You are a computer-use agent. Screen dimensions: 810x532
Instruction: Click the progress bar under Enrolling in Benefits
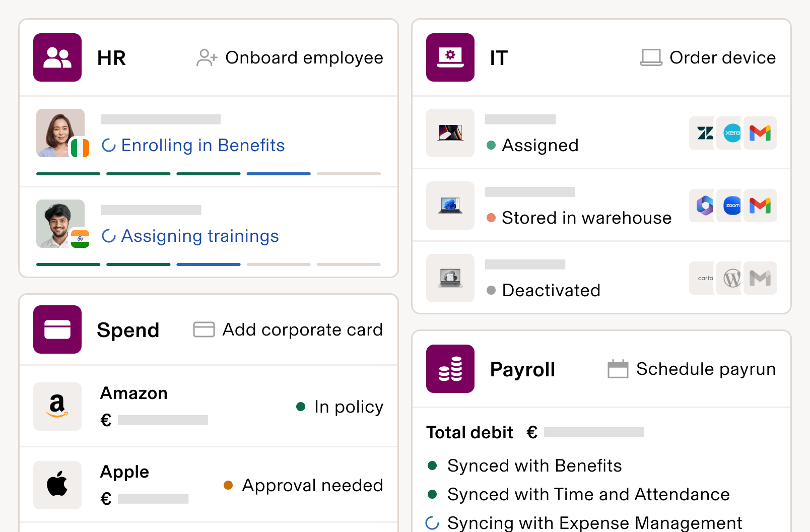[208, 173]
